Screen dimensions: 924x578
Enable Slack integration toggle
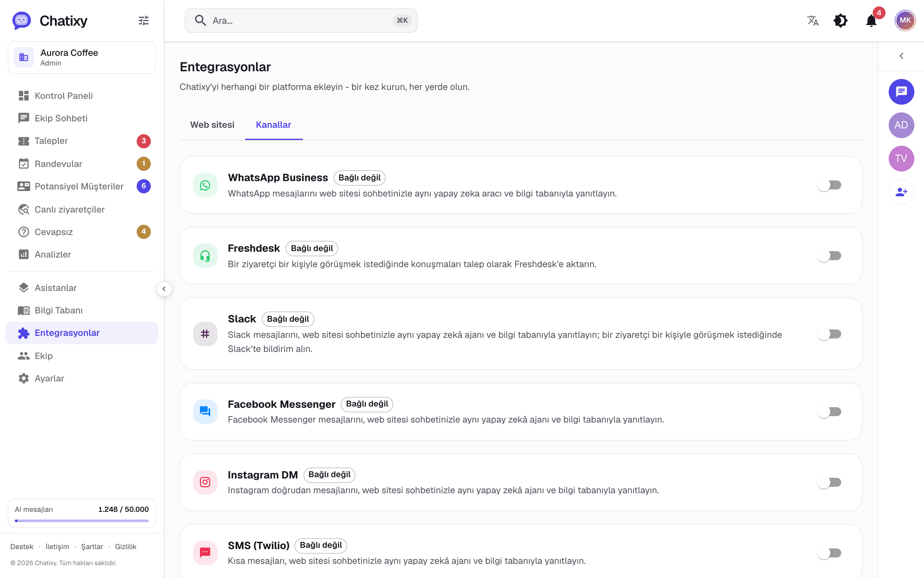pos(829,334)
